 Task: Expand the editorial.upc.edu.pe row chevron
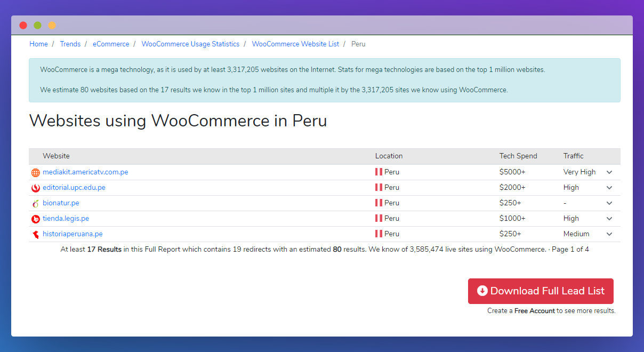point(609,188)
